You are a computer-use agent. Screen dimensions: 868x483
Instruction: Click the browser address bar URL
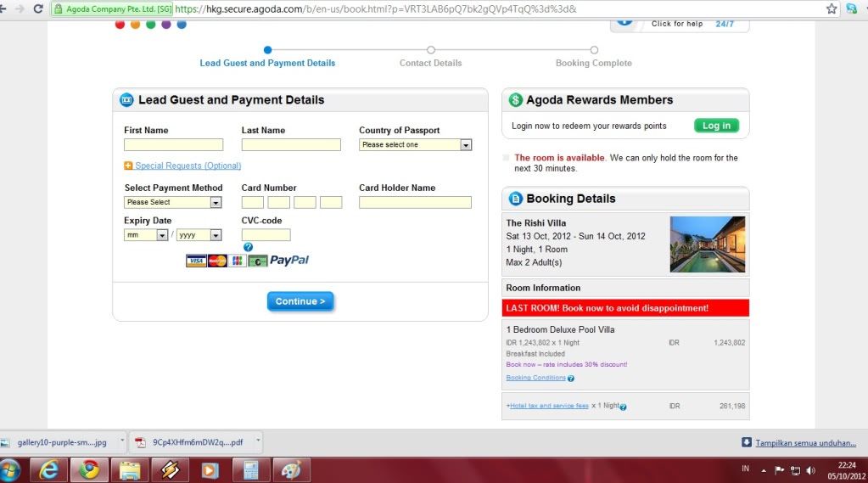click(375, 8)
